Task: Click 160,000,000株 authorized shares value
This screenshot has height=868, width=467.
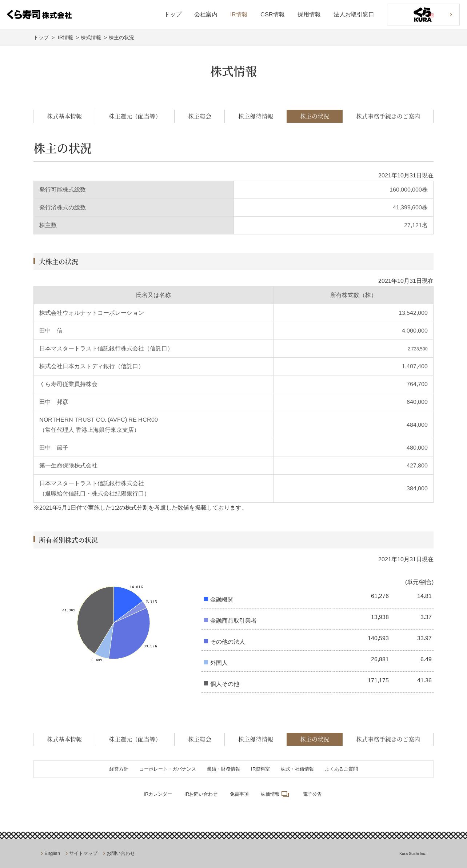Action: click(x=408, y=190)
